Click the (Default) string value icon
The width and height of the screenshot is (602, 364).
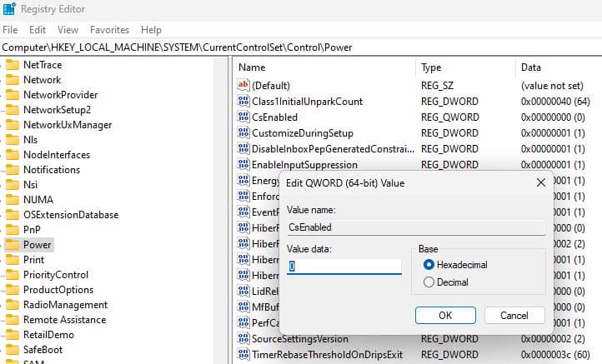243,85
